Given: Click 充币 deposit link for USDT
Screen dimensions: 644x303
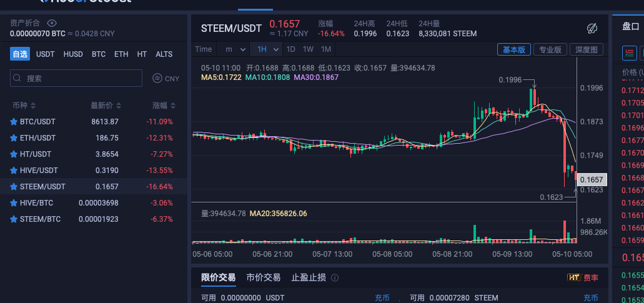Looking at the screenshot, I should click(x=382, y=297).
